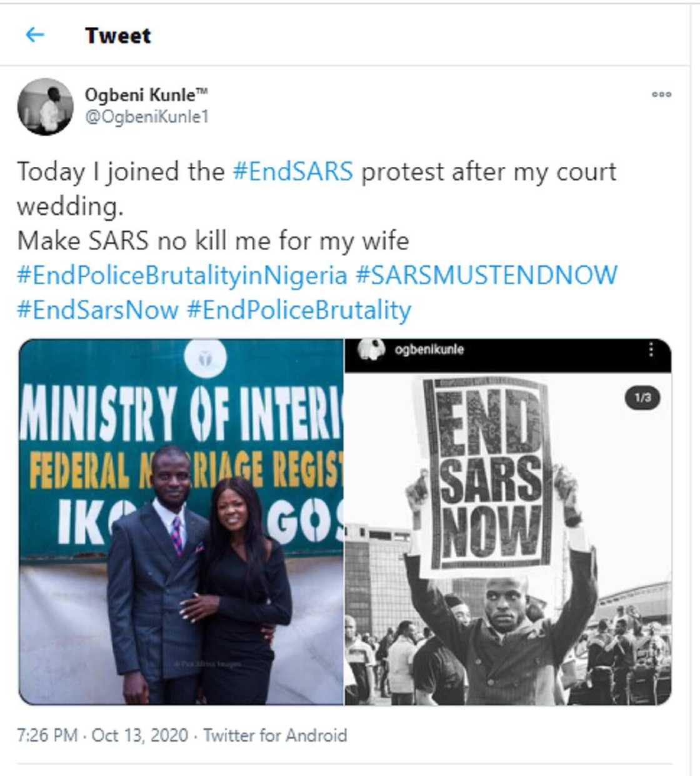Click the ogbenikunle username on the embedded photo
Screen dimensions: 700x776
(429, 349)
